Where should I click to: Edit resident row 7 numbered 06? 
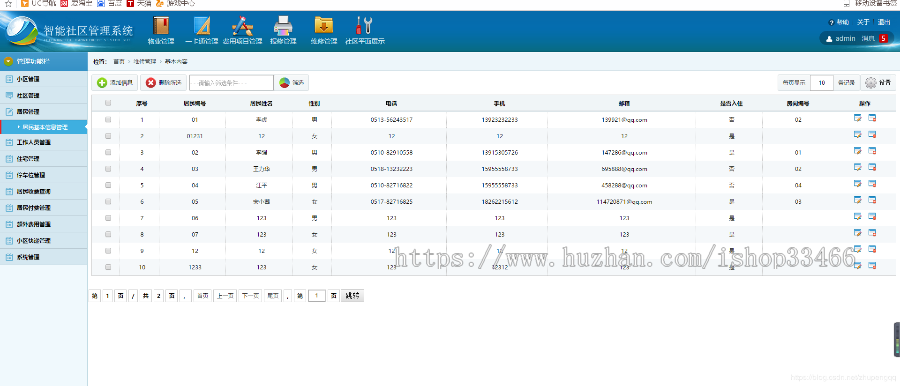pos(858,217)
